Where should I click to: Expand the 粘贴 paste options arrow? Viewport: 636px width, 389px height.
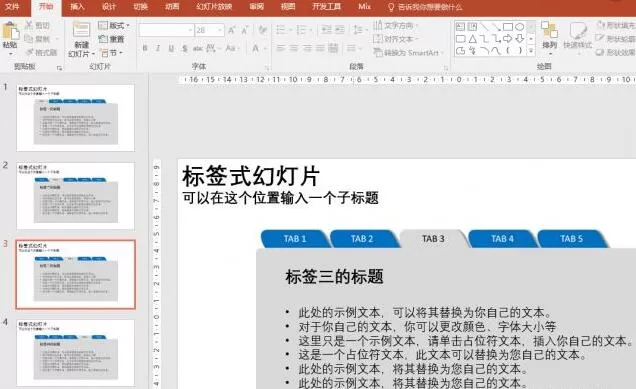click(10, 54)
